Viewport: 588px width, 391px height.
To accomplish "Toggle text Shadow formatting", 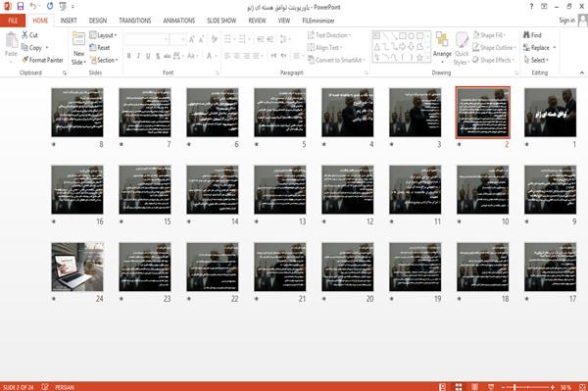I will click(158, 56).
